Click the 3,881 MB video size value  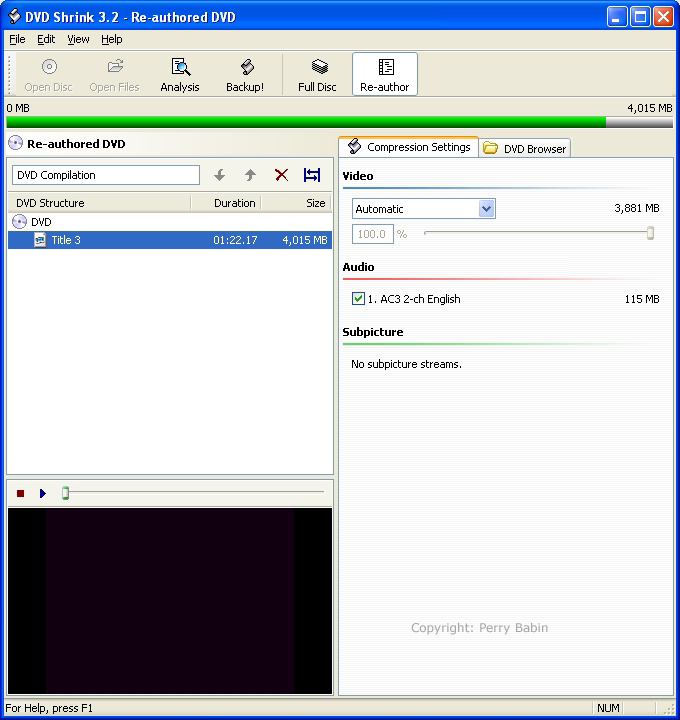pos(636,208)
